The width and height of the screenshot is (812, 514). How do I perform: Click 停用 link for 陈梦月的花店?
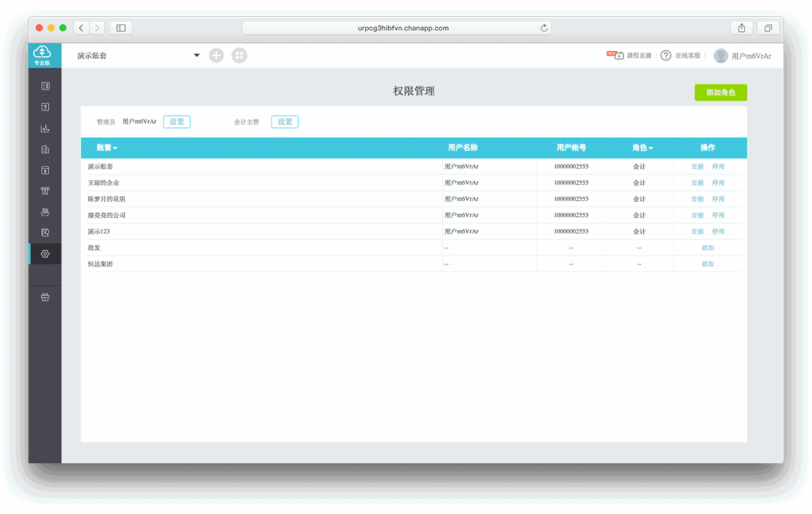tap(718, 199)
